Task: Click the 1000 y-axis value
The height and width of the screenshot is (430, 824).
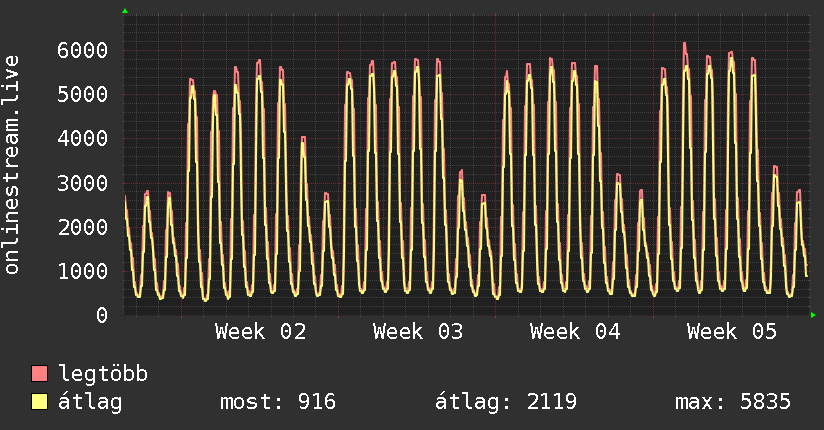Action: [x=83, y=272]
